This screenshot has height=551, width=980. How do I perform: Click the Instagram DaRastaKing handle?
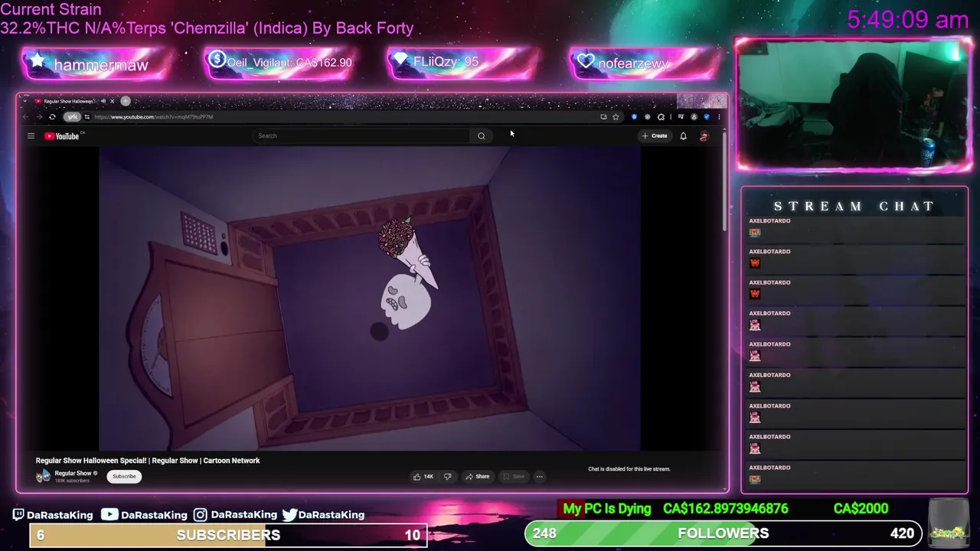235,515
